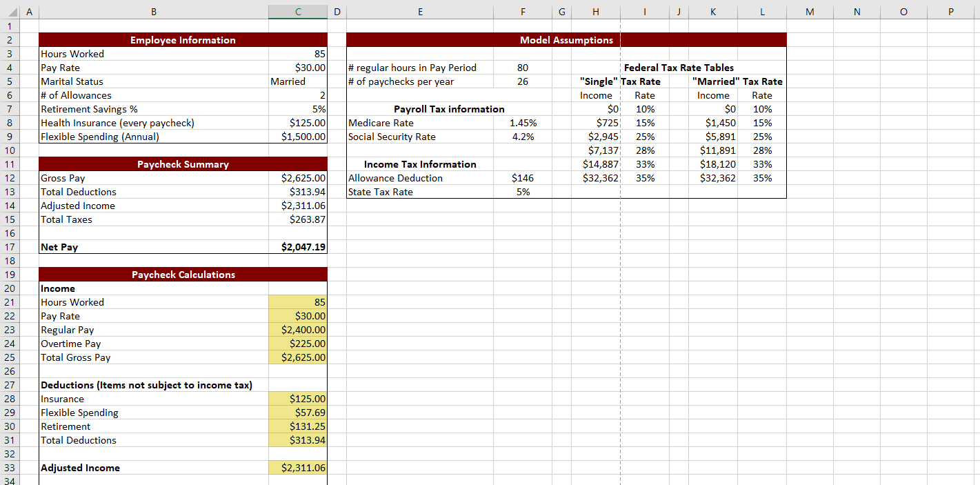Viewport: 980px width, 485px height.
Task: Select the State Tax Rate cell showing 5%
Action: point(523,192)
